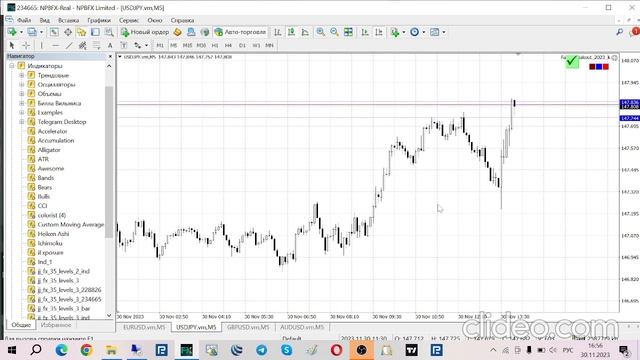Expand the Осцилляторы folder

pyautogui.click(x=22, y=84)
